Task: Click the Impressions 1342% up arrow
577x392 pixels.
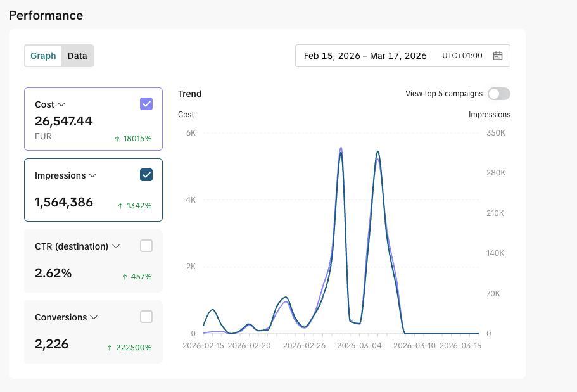Action: click(x=120, y=206)
